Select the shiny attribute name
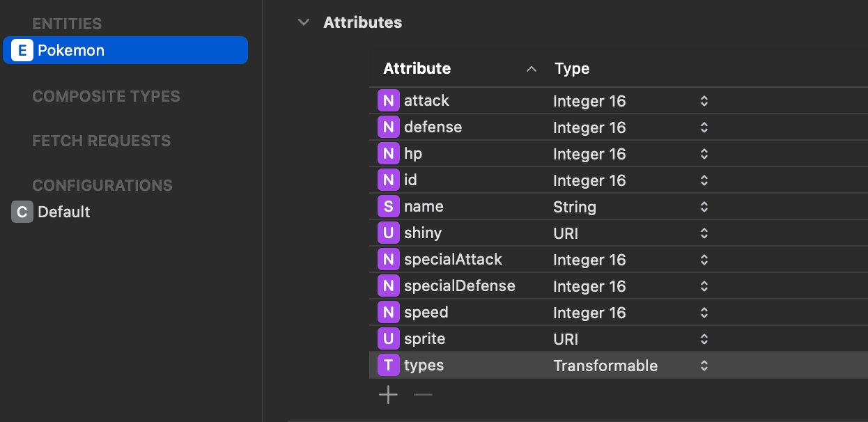 point(423,233)
